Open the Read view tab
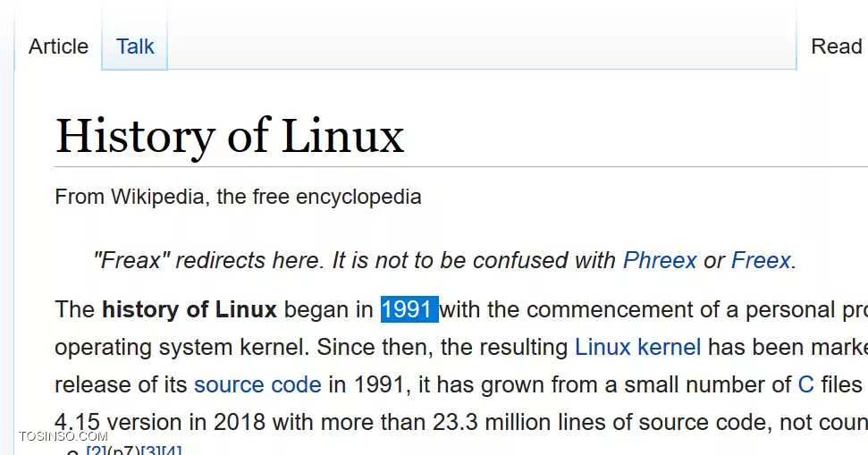 [836, 46]
